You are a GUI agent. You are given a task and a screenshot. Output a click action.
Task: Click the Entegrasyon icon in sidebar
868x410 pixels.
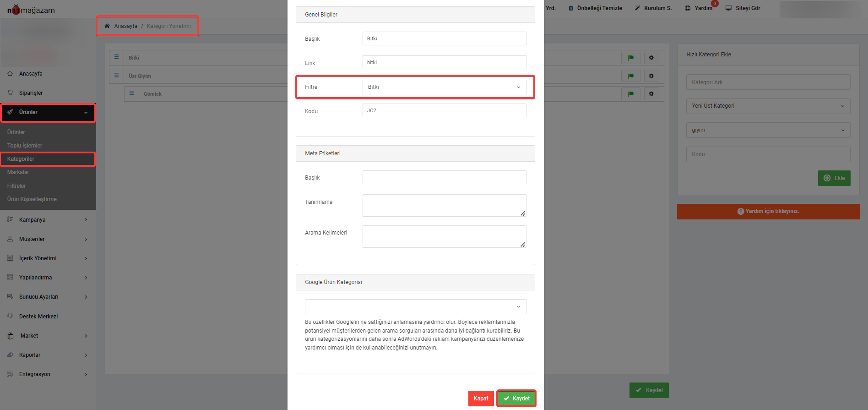click(x=10, y=374)
